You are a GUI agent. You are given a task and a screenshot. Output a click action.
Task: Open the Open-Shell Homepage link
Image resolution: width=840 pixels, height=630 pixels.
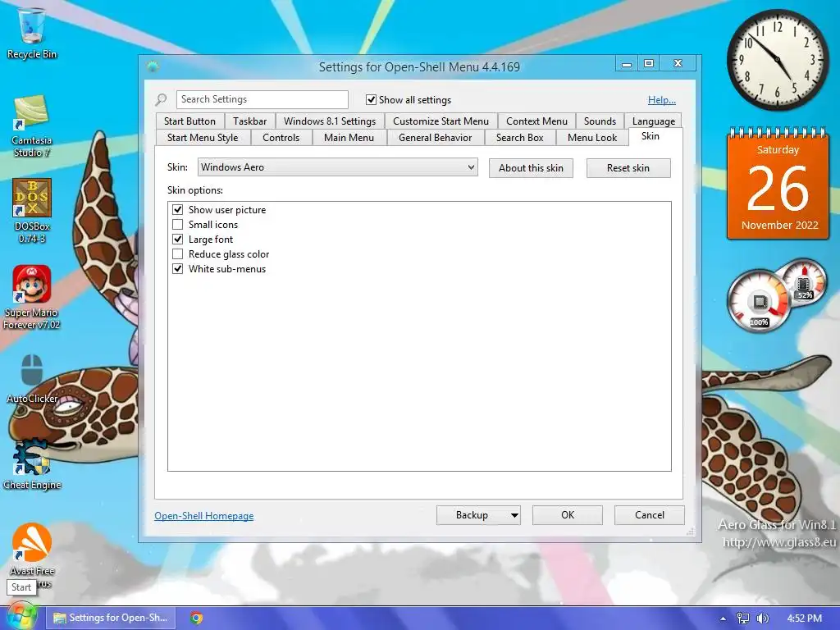(204, 516)
